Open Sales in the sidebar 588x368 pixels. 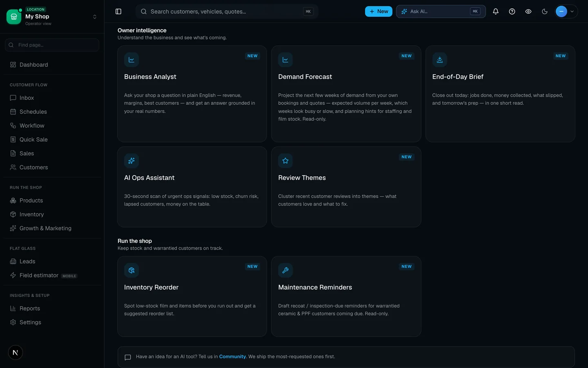point(52,153)
